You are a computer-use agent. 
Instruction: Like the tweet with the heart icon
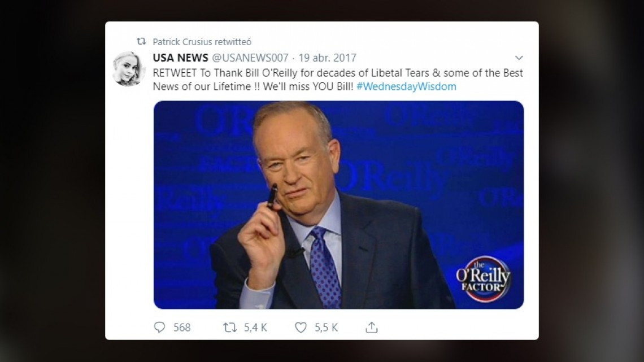pos(301,327)
